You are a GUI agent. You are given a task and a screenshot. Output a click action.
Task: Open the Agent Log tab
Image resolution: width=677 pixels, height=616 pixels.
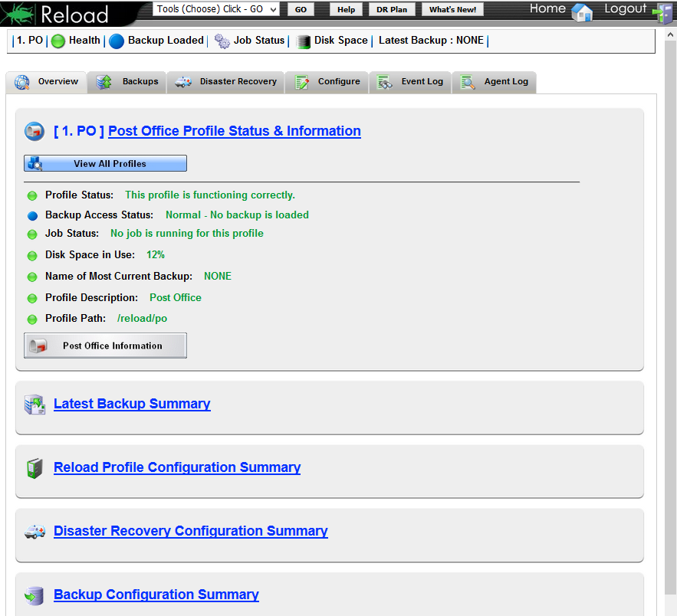(494, 82)
